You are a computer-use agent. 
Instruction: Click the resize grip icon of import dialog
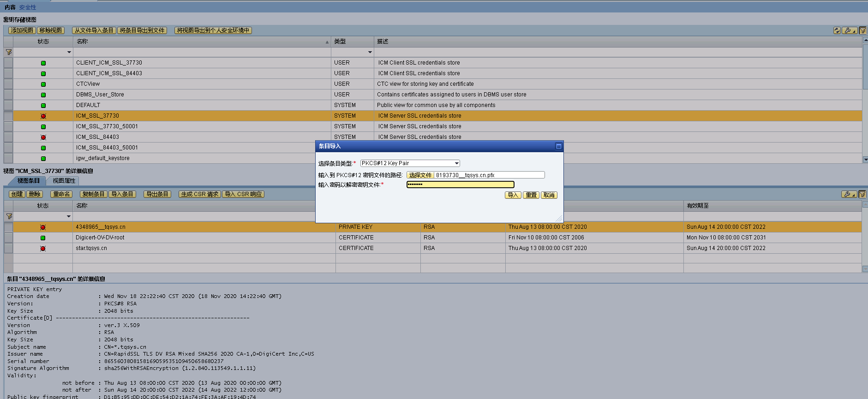[559, 218]
